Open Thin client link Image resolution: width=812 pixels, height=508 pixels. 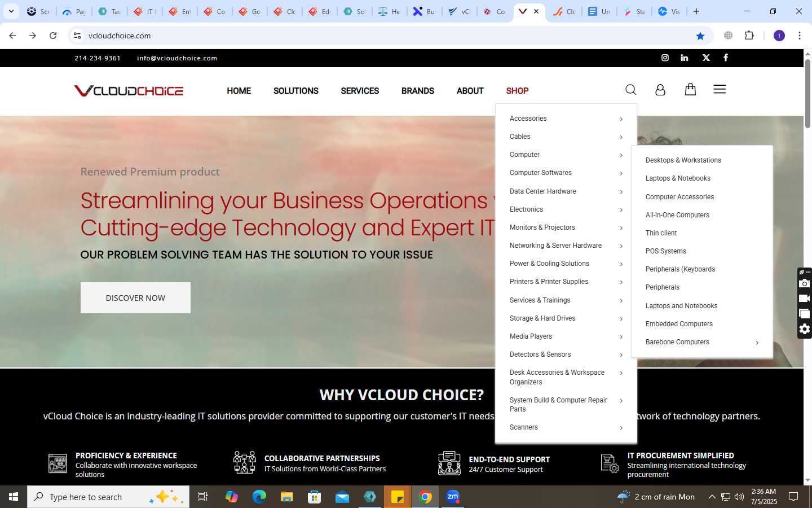661,233
